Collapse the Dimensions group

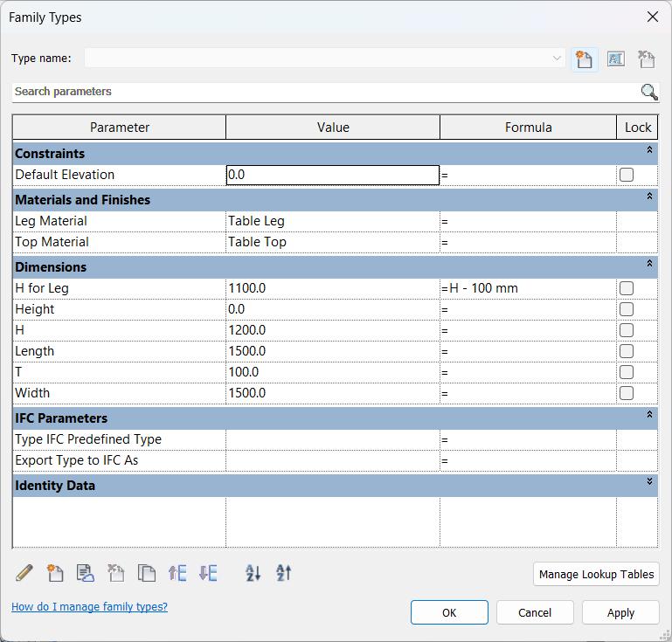click(649, 263)
